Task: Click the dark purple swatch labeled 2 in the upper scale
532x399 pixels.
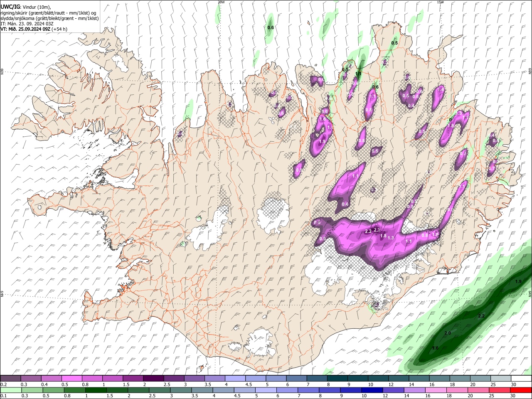Action: coord(153,379)
